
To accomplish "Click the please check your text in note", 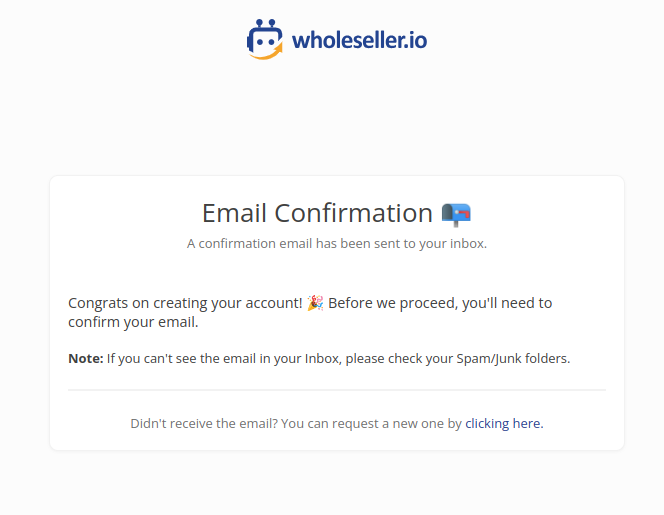I will pos(399,359).
